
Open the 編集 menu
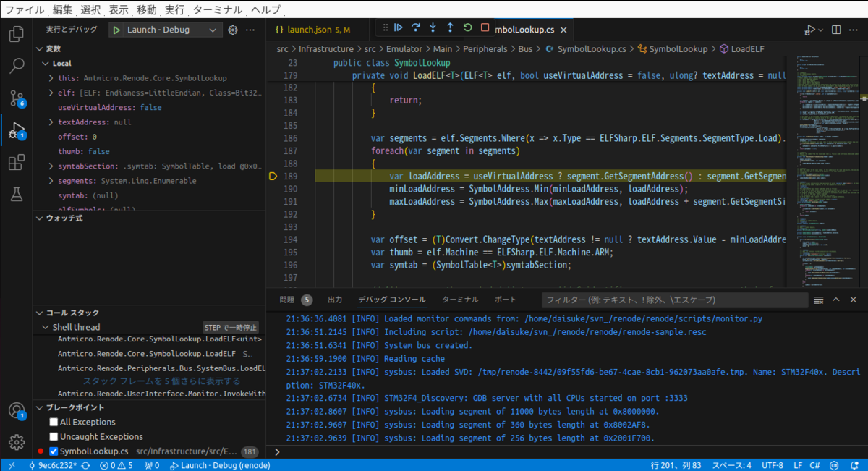63,10
